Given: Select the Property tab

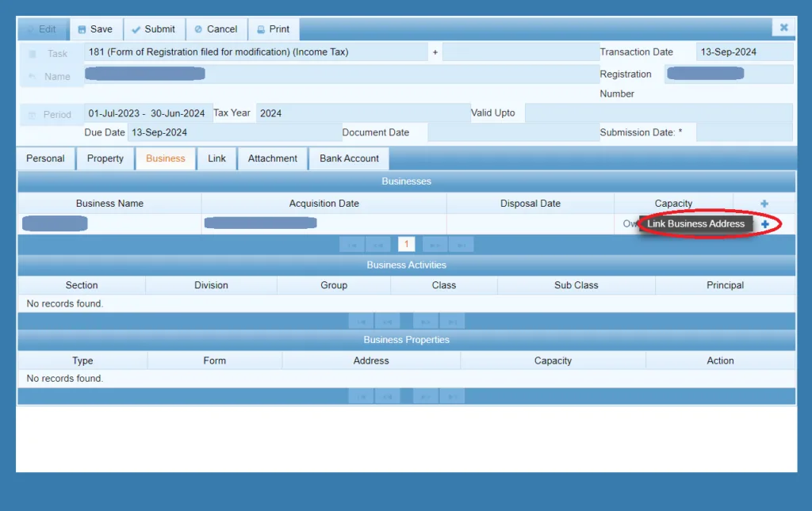Looking at the screenshot, I should point(104,158).
